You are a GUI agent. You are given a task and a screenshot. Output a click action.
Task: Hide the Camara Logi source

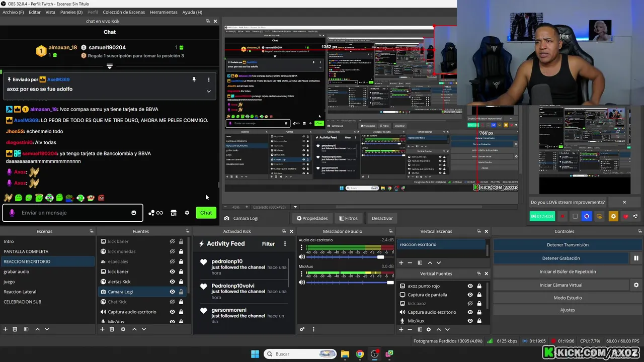(x=173, y=292)
